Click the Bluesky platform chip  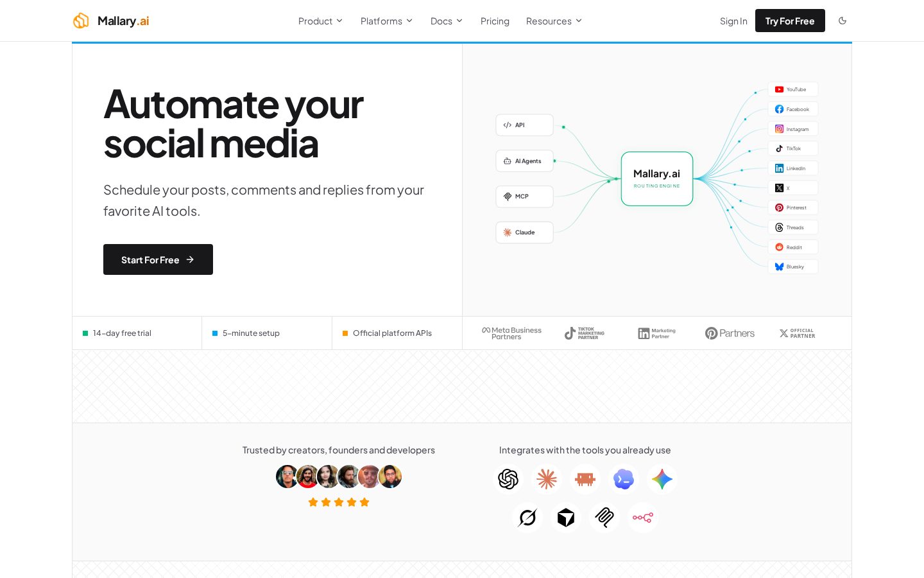coord(792,267)
